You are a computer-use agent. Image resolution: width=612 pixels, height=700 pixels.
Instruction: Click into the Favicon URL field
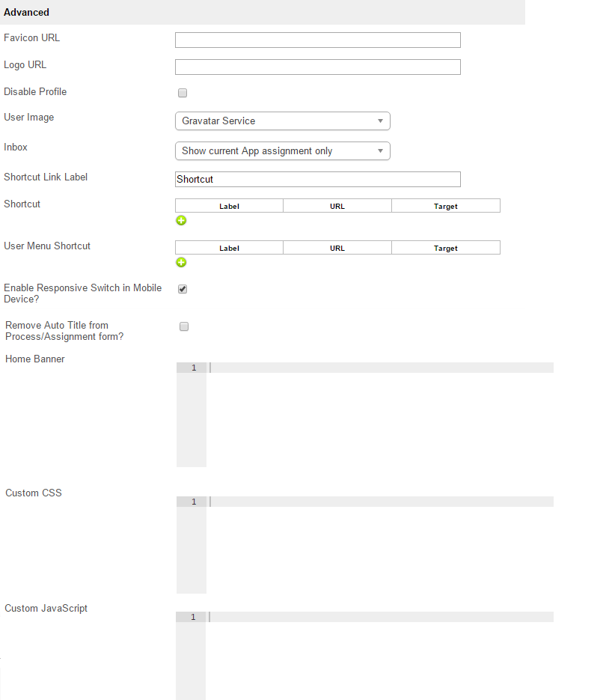click(317, 40)
